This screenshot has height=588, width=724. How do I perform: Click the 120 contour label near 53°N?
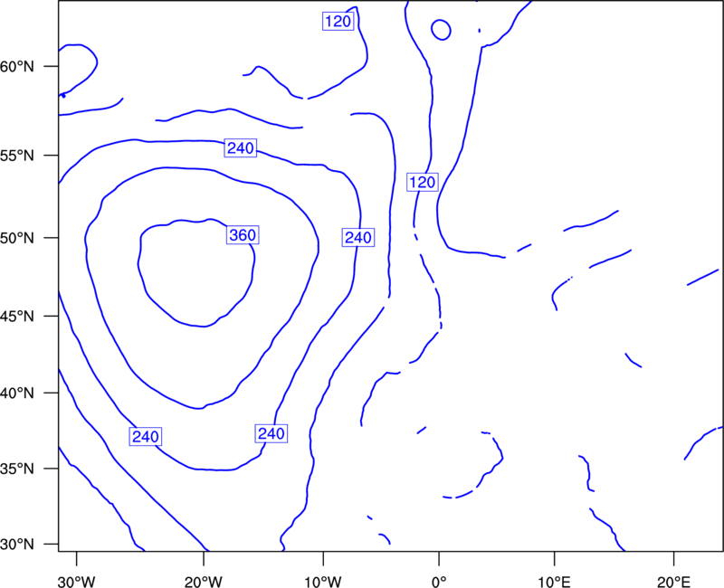point(423,183)
